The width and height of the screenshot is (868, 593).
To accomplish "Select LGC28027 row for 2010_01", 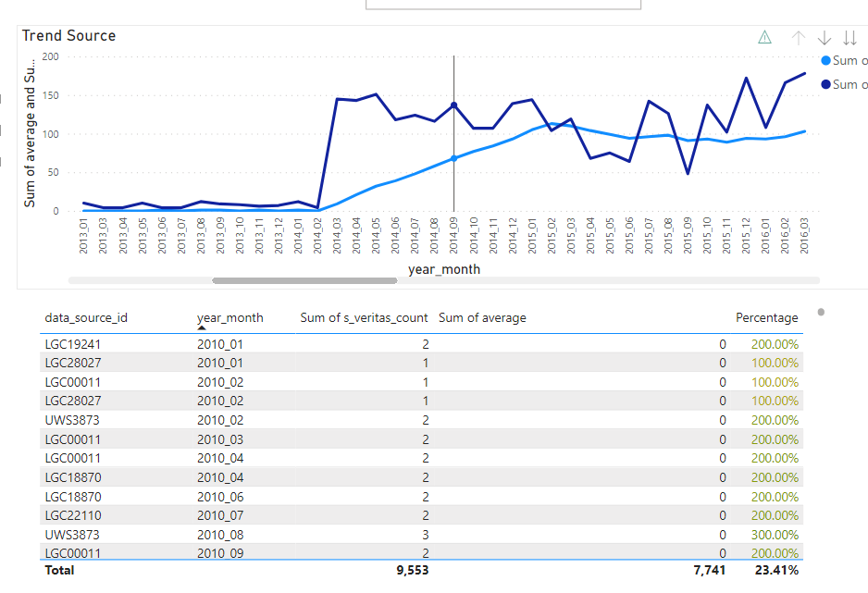I will 421,363.
